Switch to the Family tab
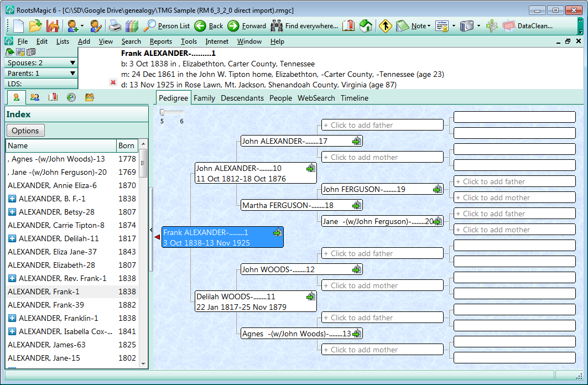This screenshot has height=385, width=588. click(204, 98)
